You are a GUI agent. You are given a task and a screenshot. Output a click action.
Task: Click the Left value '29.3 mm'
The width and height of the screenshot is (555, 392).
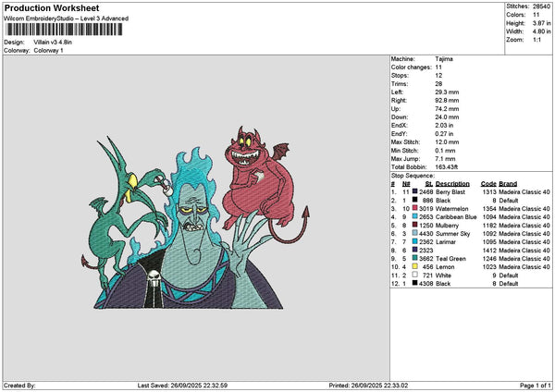447,92
